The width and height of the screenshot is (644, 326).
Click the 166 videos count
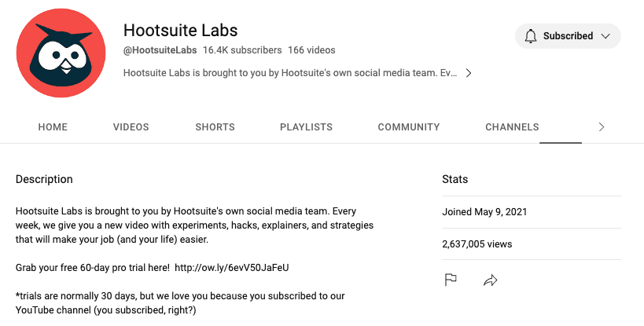[311, 50]
